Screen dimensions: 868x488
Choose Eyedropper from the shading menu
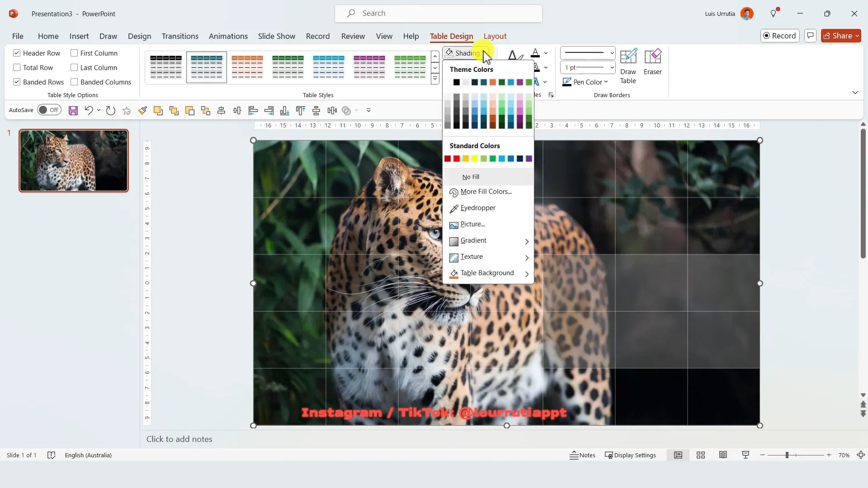click(x=488, y=208)
